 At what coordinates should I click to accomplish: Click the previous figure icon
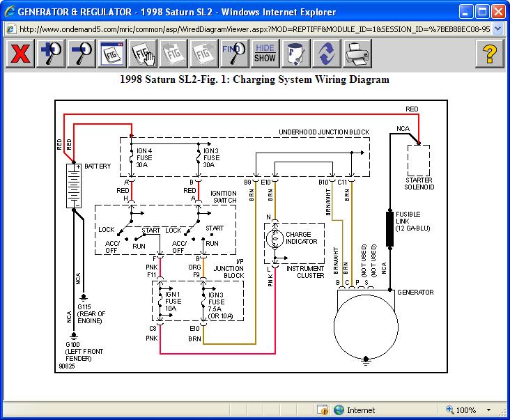(x=173, y=54)
